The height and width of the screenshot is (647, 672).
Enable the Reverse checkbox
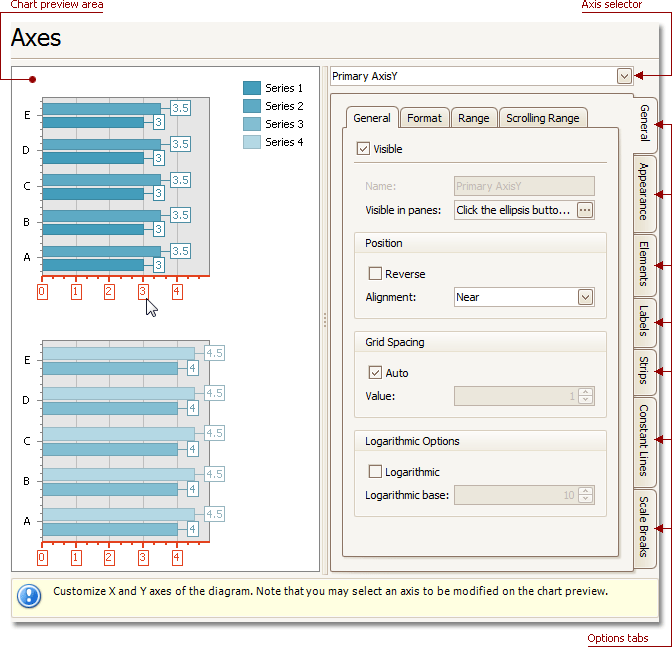[375, 274]
